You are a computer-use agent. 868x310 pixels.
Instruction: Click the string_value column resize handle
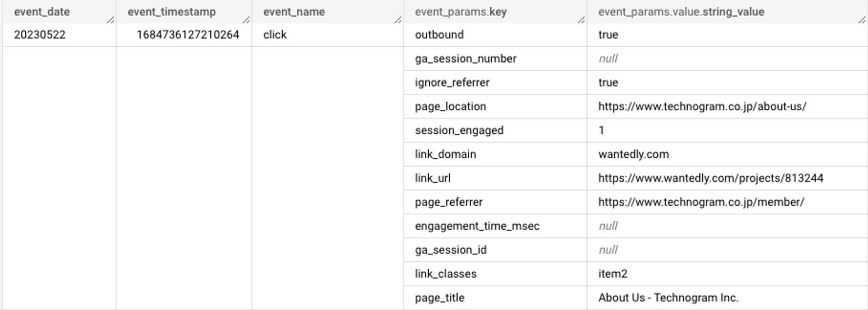[x=862, y=20]
